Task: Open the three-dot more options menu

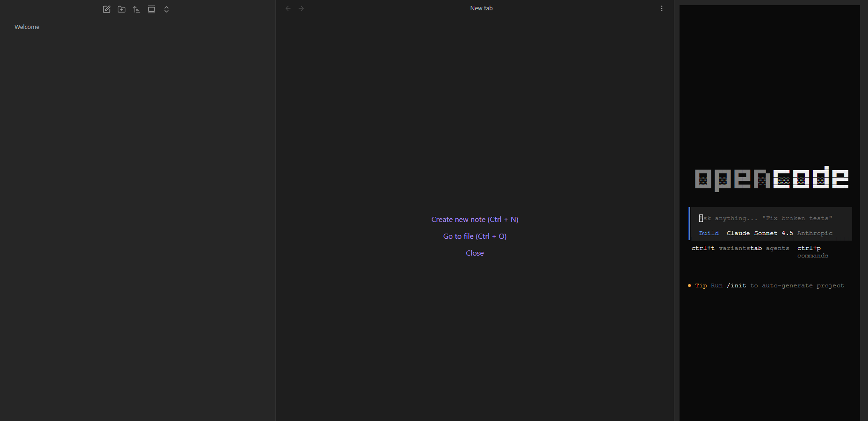Action: (661, 8)
